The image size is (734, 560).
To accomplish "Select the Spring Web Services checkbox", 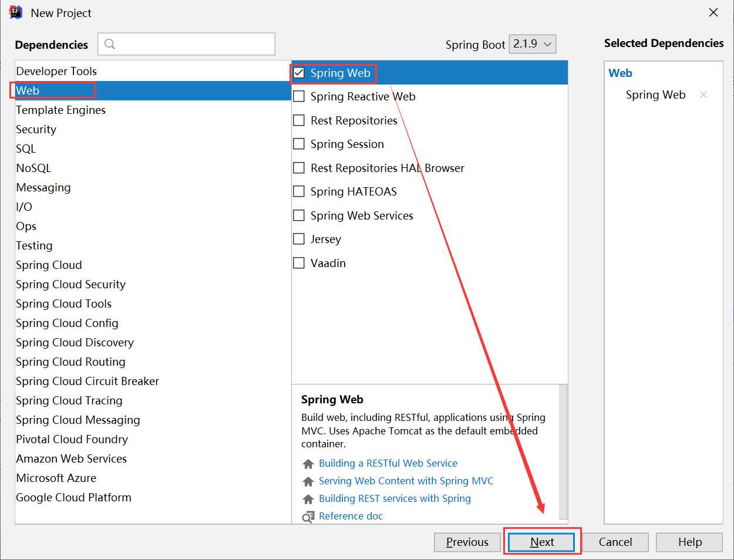I will point(299,215).
